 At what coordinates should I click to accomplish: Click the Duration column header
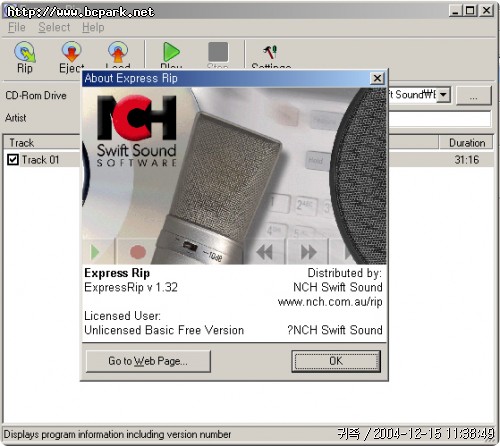467,143
